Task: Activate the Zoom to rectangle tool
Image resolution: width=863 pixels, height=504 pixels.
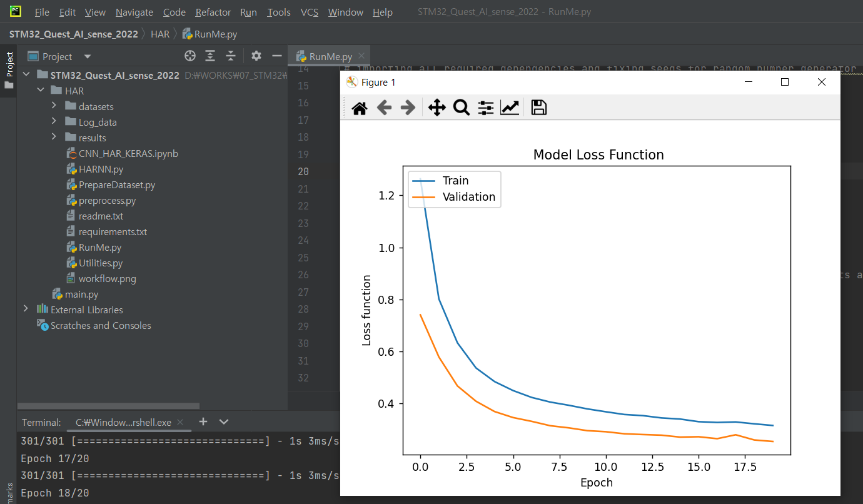Action: [x=462, y=108]
